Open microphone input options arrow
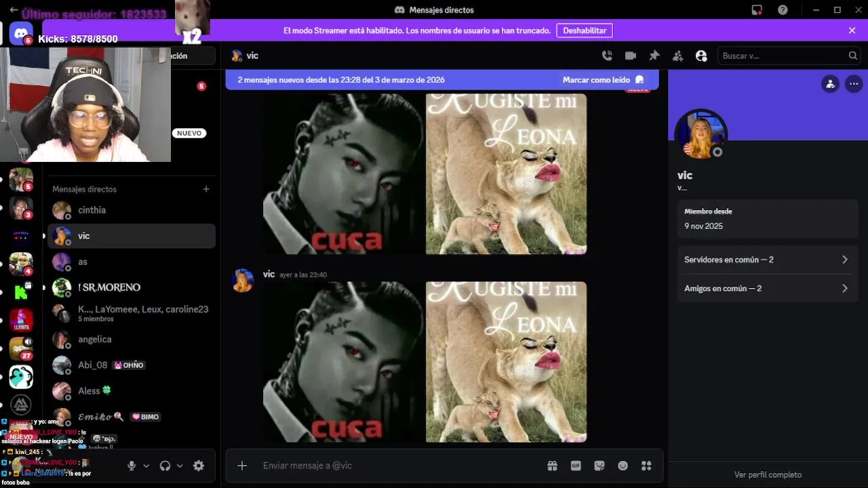Screen dimensions: 868x488 [x=146, y=466]
